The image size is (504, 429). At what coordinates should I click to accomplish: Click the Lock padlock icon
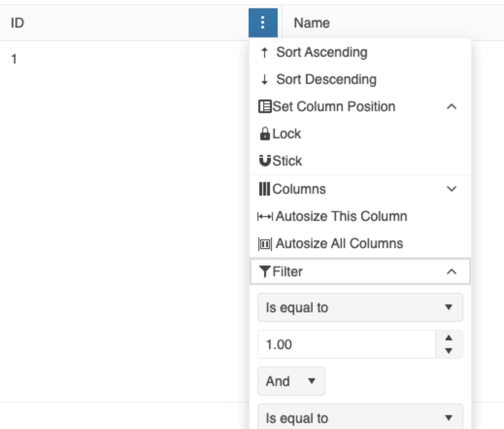pos(265,134)
